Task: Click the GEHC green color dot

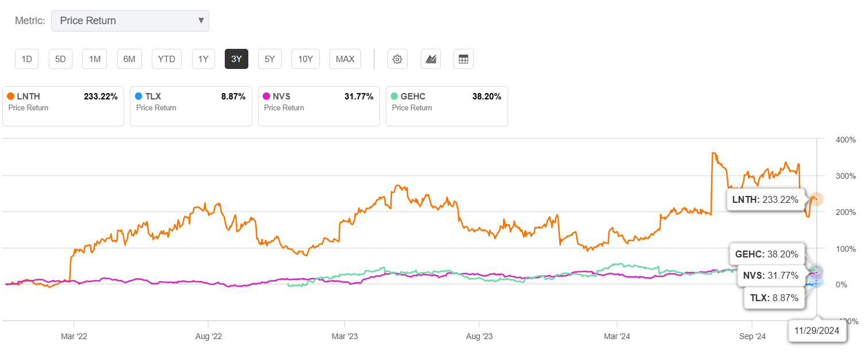Action: [x=394, y=97]
